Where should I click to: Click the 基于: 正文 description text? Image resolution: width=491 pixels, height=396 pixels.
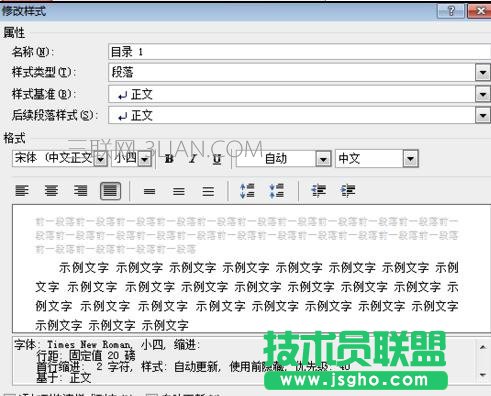(x=63, y=378)
